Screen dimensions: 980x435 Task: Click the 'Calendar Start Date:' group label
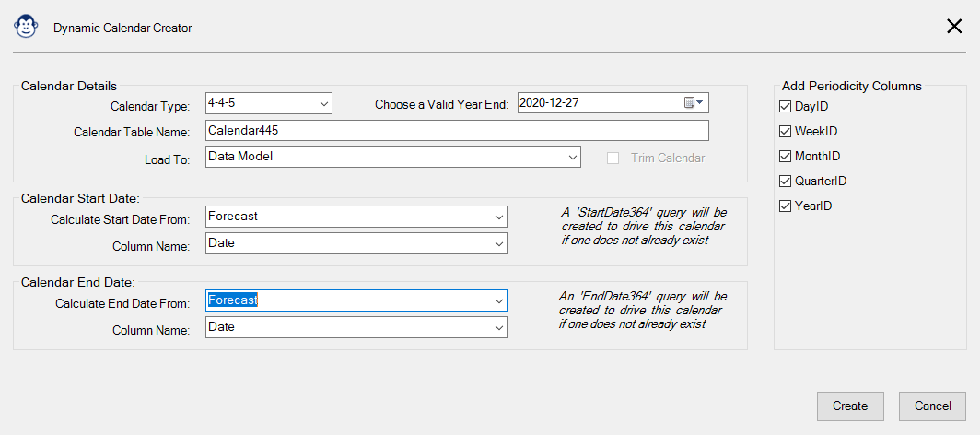point(80,199)
